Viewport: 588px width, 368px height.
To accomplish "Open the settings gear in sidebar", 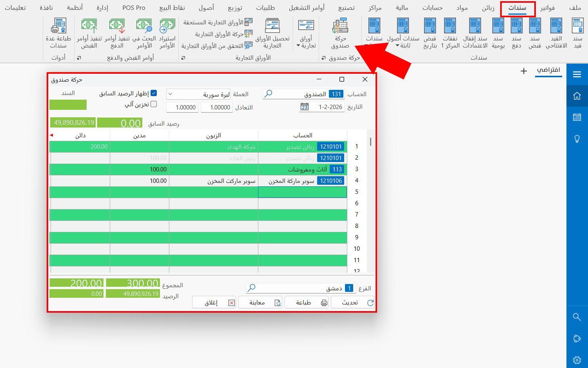I will pos(577,360).
